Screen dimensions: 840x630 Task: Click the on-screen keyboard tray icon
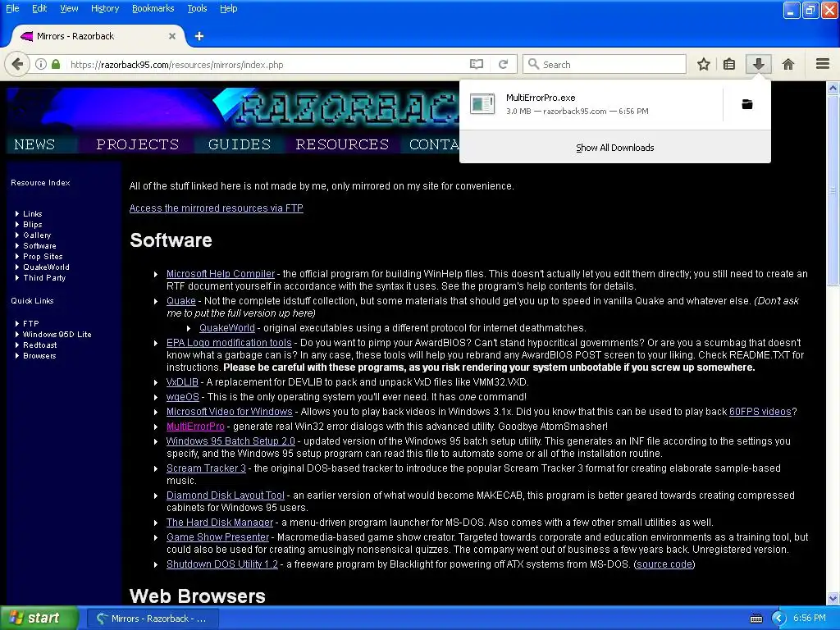pyautogui.click(x=756, y=619)
